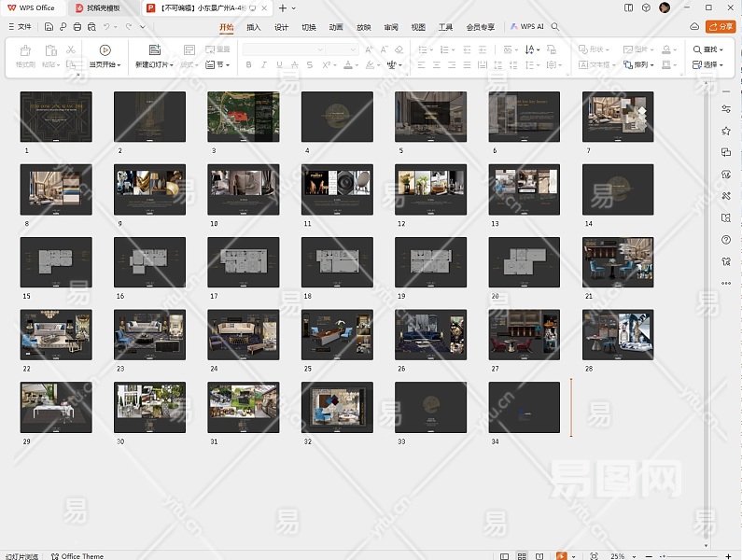
Task: Select slide 3 thumbnail with aerial map
Action: (243, 116)
